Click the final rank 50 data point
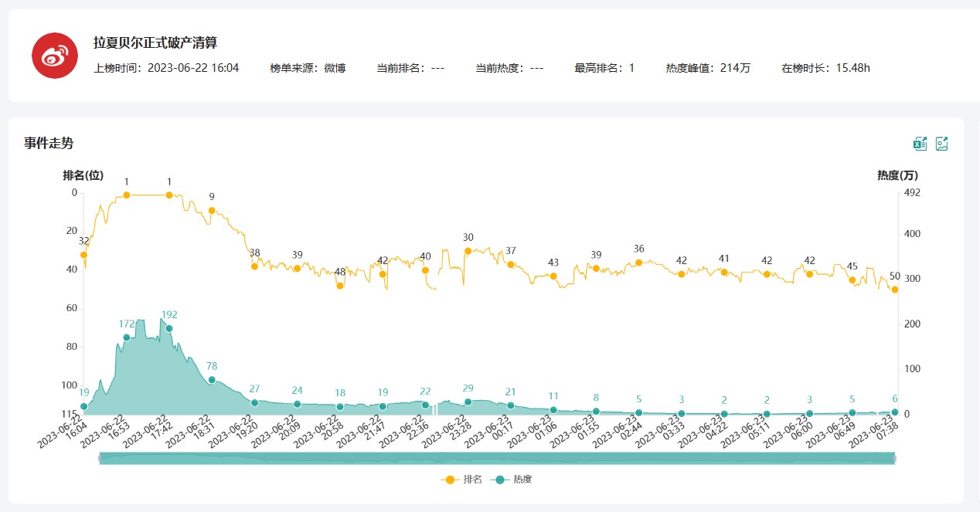The height and width of the screenshot is (512, 980). pos(894,290)
